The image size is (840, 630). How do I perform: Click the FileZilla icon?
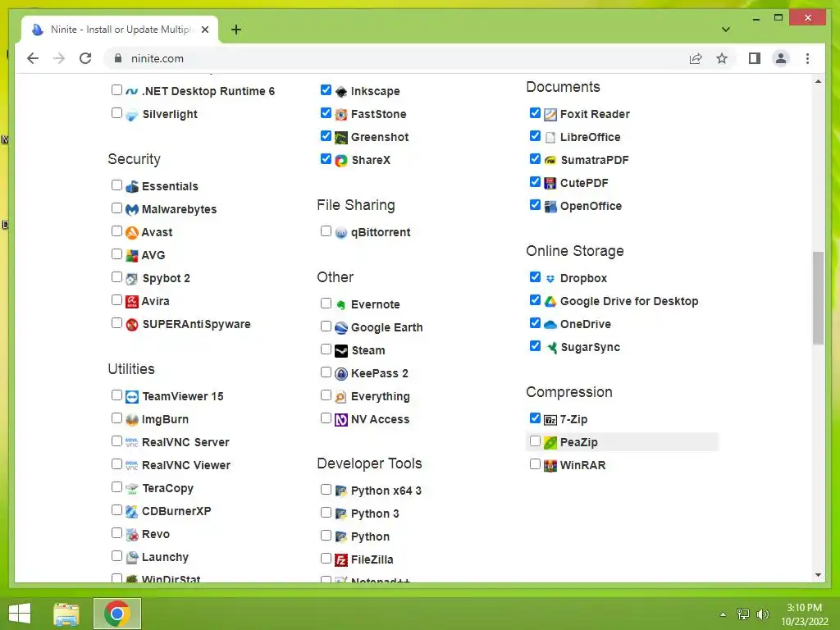click(340, 560)
